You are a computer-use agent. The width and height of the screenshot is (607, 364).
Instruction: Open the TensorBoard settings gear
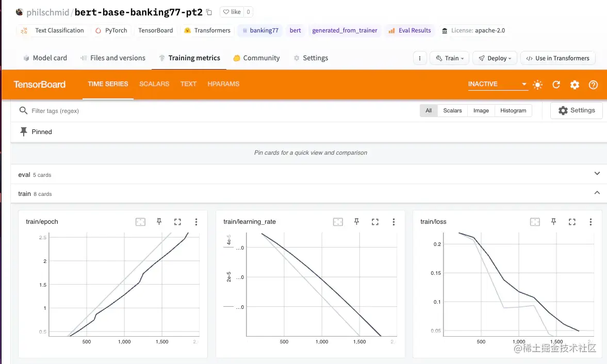point(575,85)
